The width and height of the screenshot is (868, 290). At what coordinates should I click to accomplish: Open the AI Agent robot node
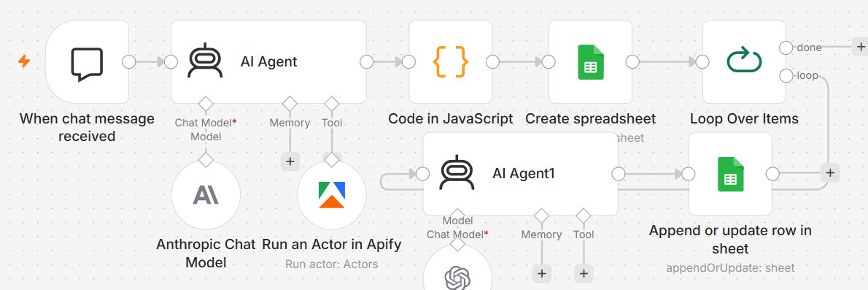pyautogui.click(x=268, y=62)
